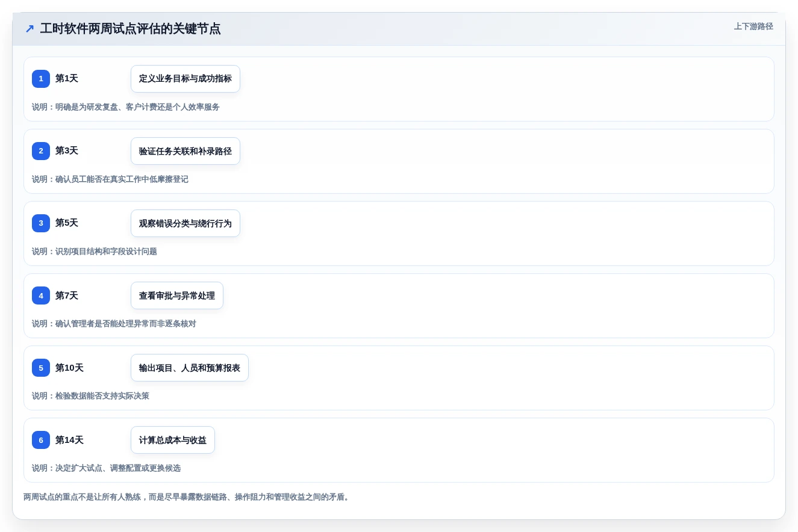Select step number badge 5
The height and width of the screenshot is (532, 798).
(41, 368)
